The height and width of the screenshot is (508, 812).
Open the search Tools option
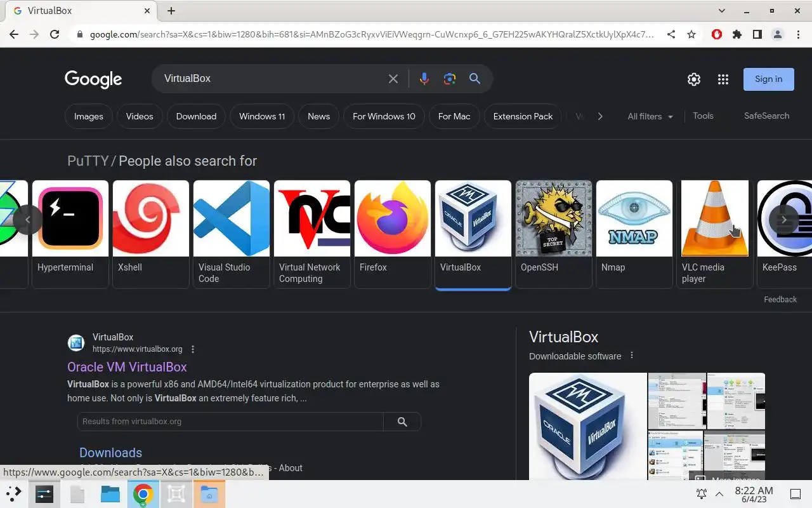[703, 116]
